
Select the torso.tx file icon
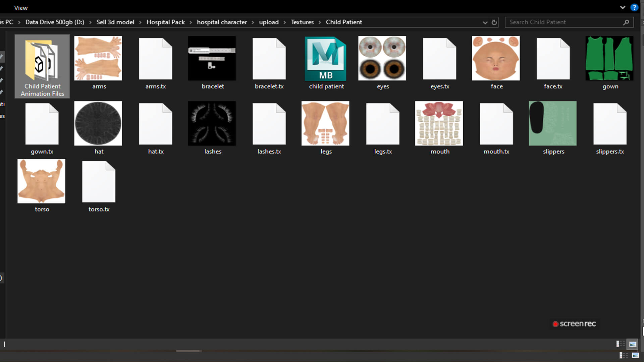[x=99, y=182]
